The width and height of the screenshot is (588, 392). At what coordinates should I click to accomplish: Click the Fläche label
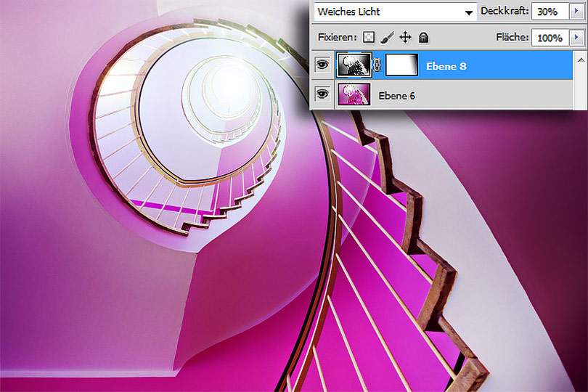(513, 37)
